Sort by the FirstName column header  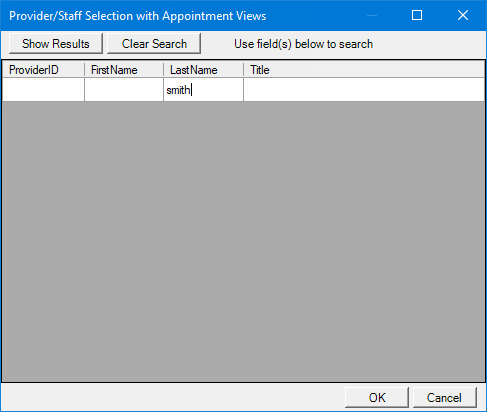124,70
